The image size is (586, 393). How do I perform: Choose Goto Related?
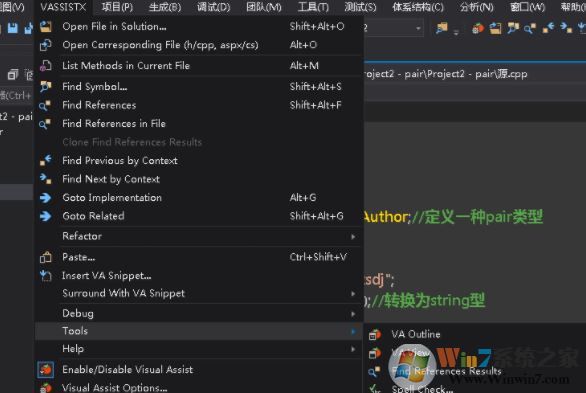pyautogui.click(x=199, y=216)
